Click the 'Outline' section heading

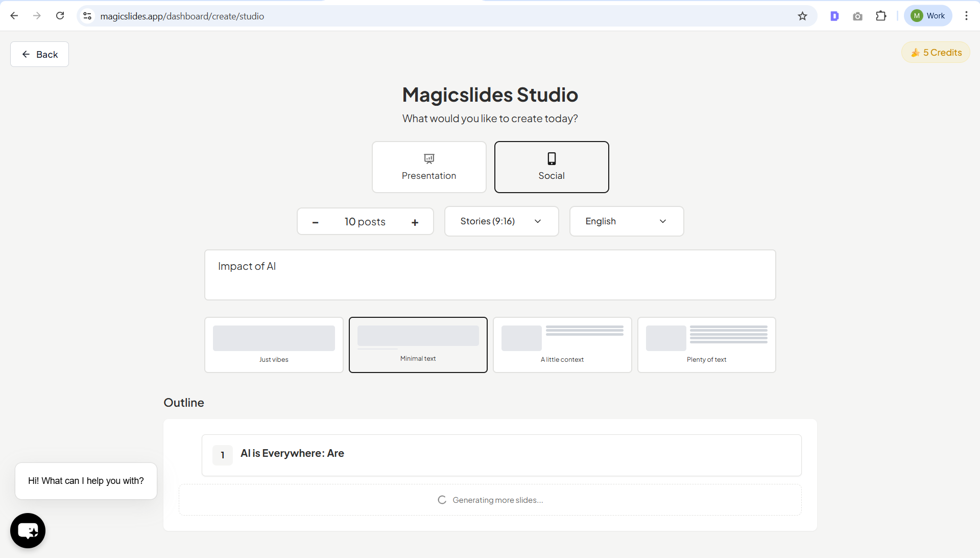tap(184, 403)
